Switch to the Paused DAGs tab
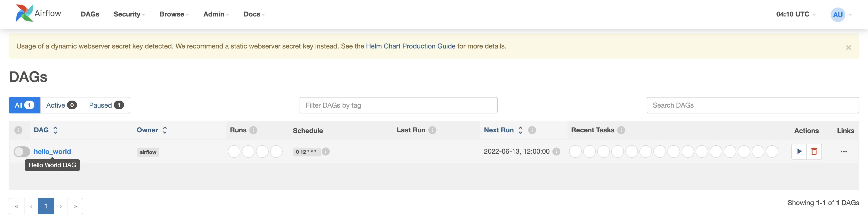 pyautogui.click(x=106, y=105)
